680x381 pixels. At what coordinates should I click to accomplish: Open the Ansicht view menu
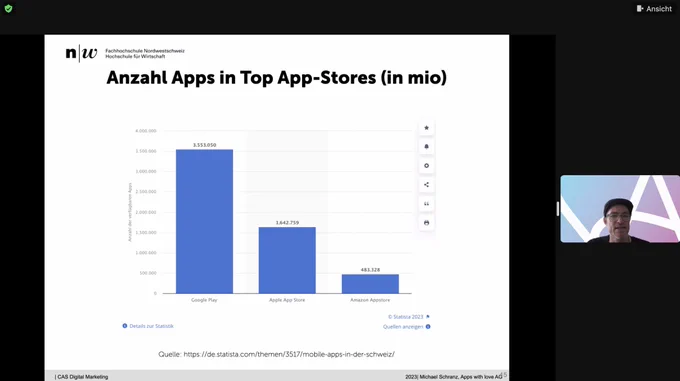(x=654, y=9)
